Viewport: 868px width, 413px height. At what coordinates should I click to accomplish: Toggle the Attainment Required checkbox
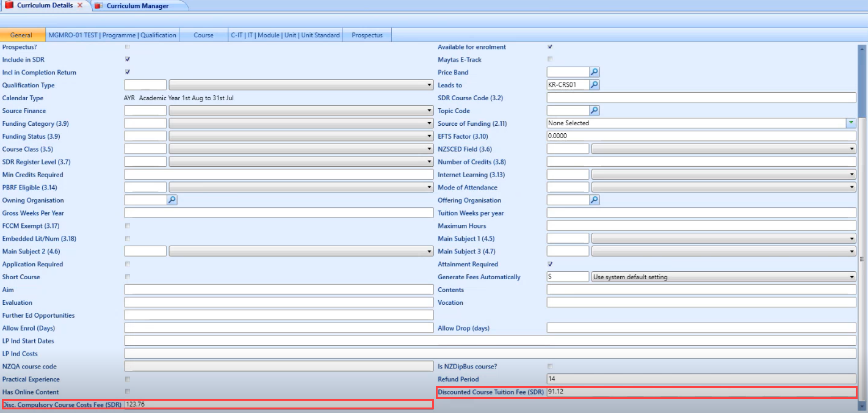click(x=550, y=264)
